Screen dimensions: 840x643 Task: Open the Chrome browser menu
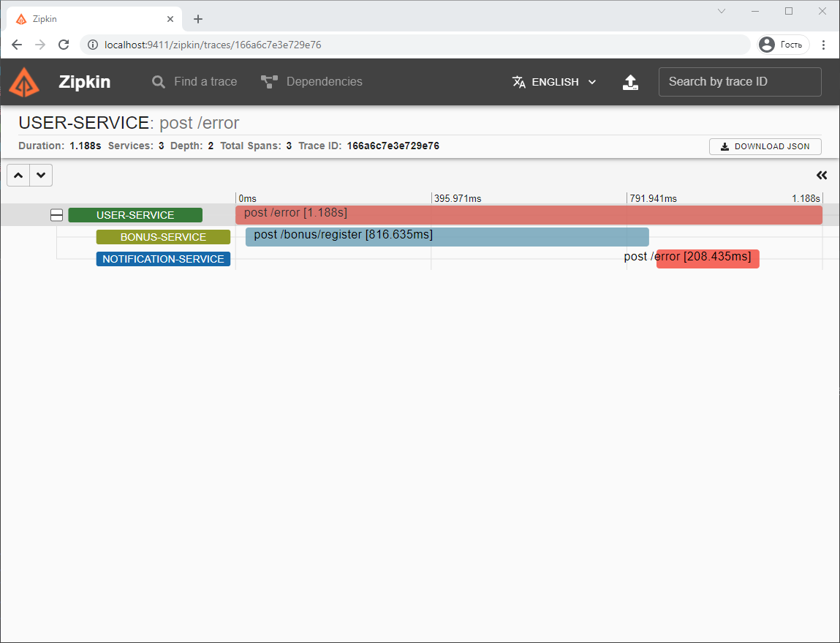[825, 45]
